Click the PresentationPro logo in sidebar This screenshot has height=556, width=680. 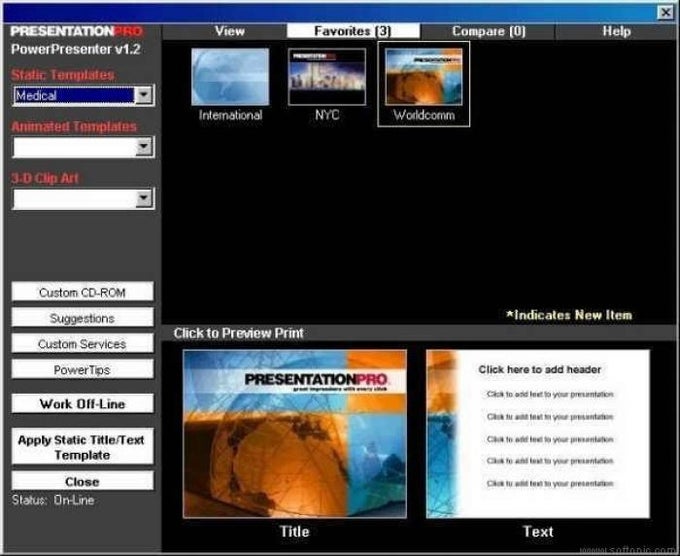tap(76, 31)
